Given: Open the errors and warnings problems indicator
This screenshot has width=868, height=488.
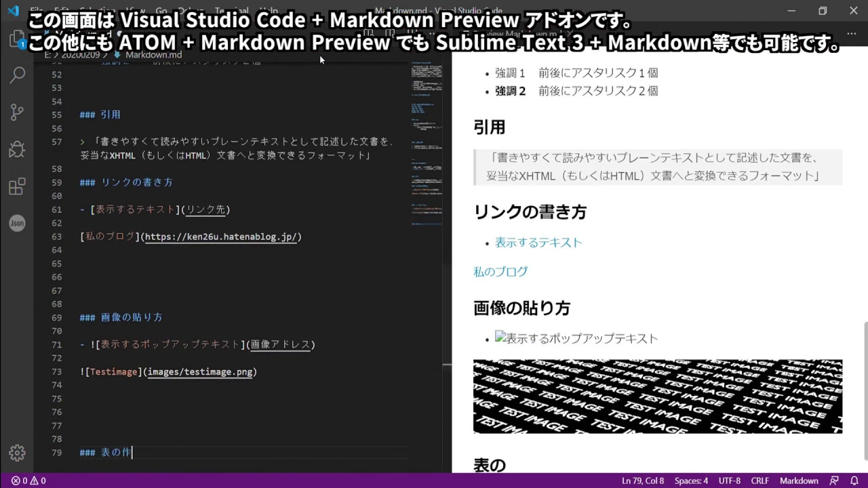Looking at the screenshot, I should click(x=28, y=481).
